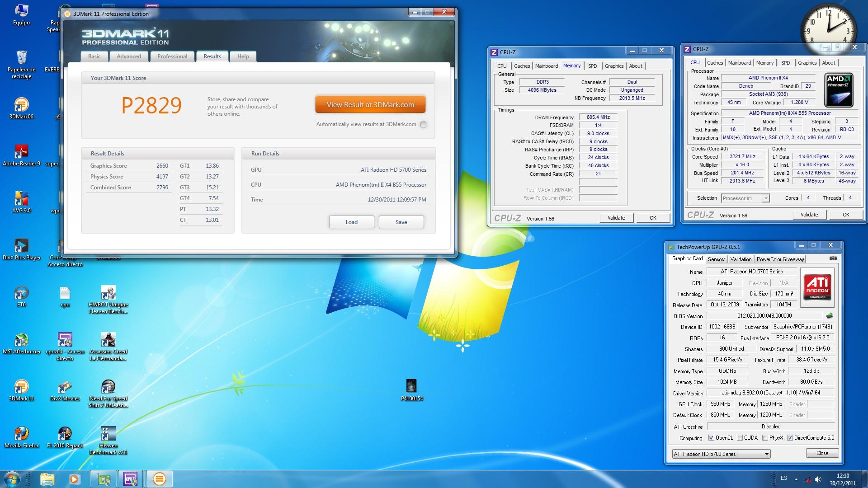Click the GPU-Z Close button
This screenshot has height=488, width=868.
[x=822, y=453]
